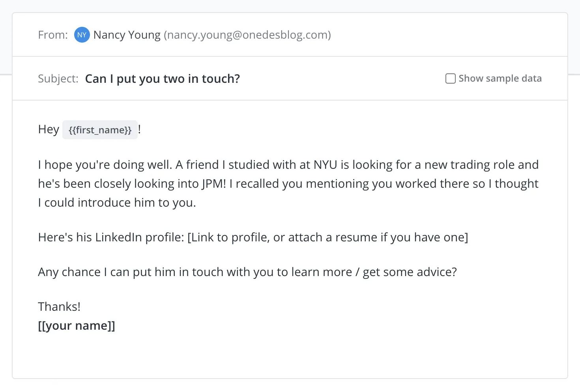Click the "Show sample data" label text
Viewport: 580px width, 392px height.
(x=500, y=78)
